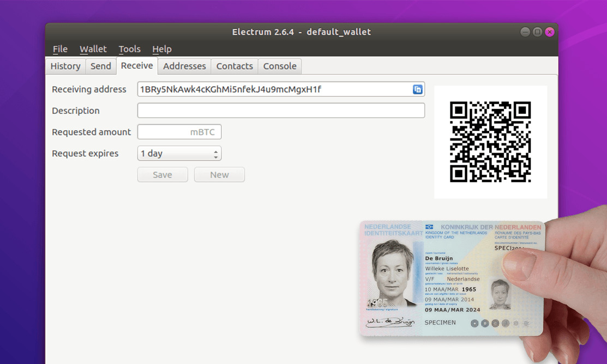Click the Requested amount mBTC field
This screenshot has height=364, width=607.
[179, 132]
